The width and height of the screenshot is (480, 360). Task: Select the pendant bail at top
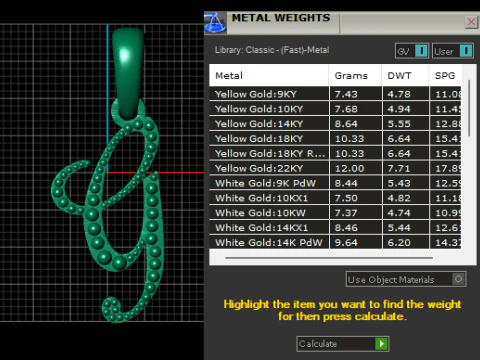coord(128,72)
